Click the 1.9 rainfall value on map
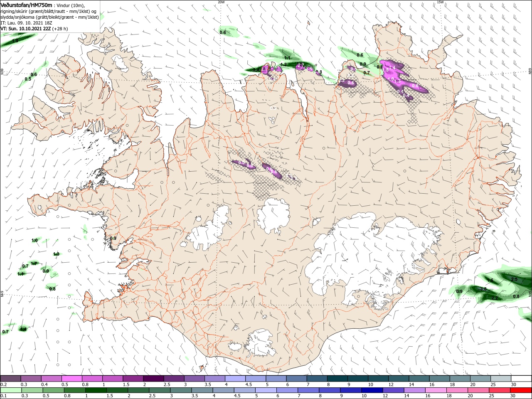 [x=15, y=41]
